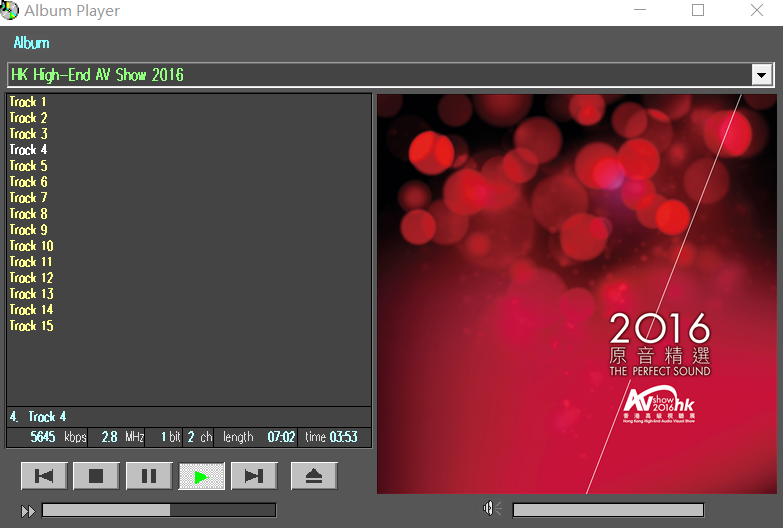783x528 pixels.
Task: Select Track 1 in the playlist
Action: (28, 102)
